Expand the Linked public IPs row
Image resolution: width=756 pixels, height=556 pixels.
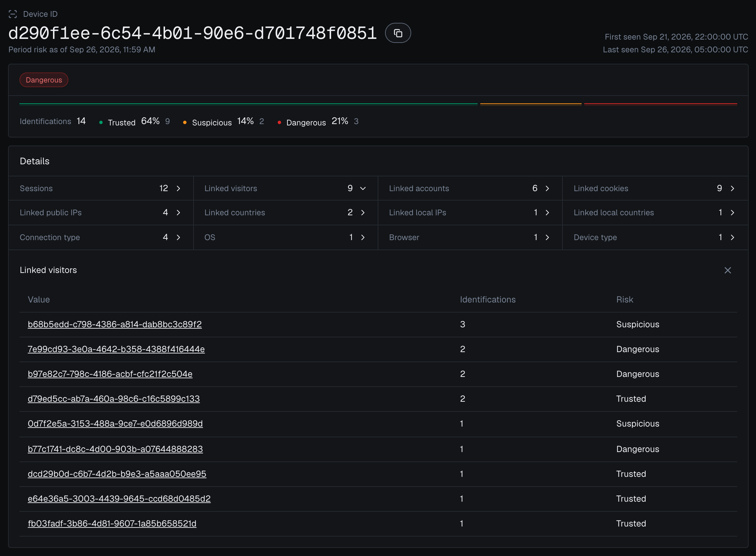(101, 212)
